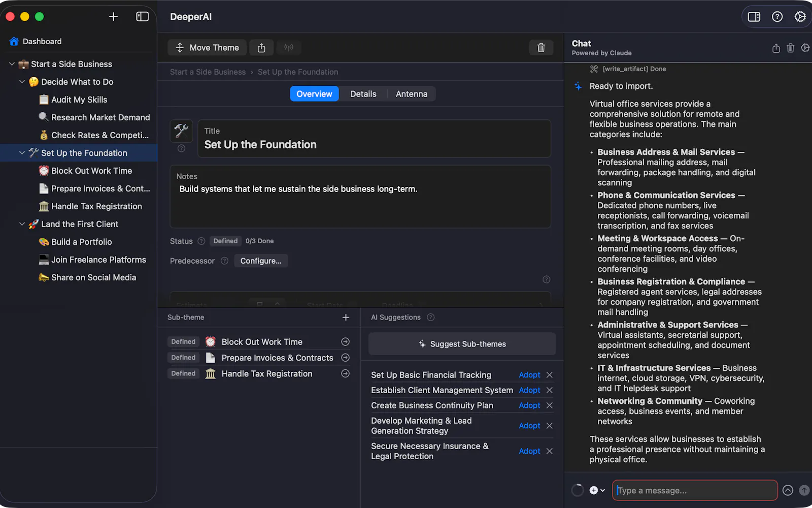Collapse Set Up the Foundation node
Screen dimensions: 812x508
click(x=22, y=153)
